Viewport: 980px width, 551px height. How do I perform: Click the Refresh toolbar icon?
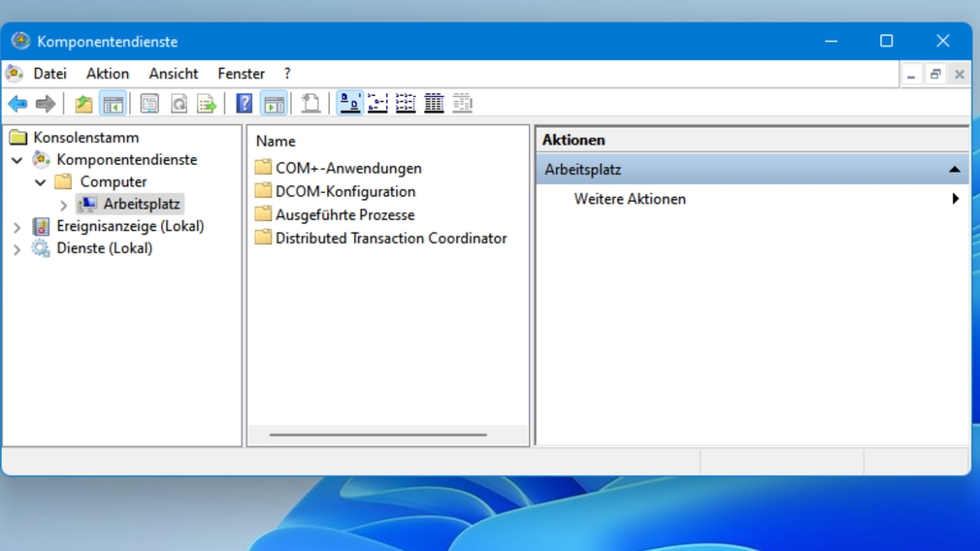click(179, 104)
